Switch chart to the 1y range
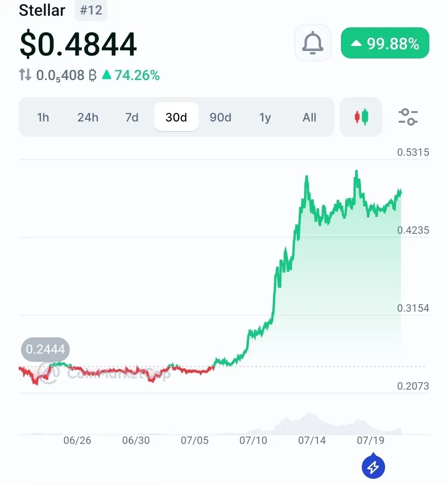Screen dimensions: 448x485 point(265,117)
